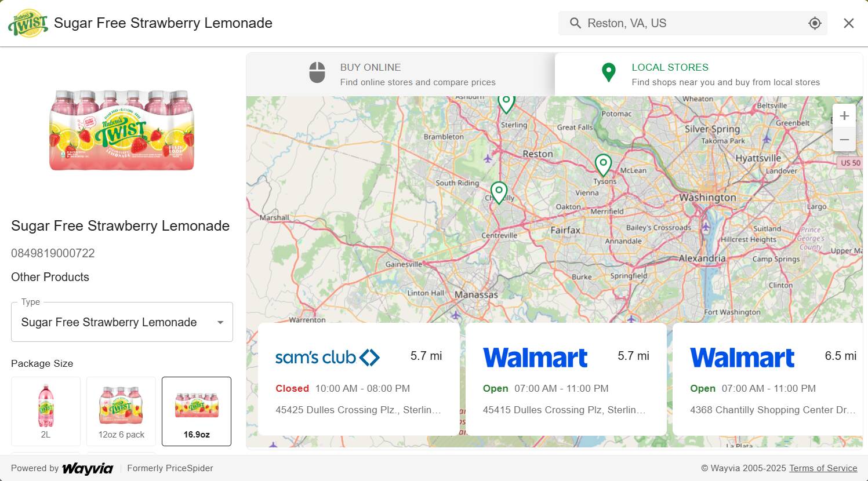
Task: Open the Sam's Club store card
Action: 358,379
